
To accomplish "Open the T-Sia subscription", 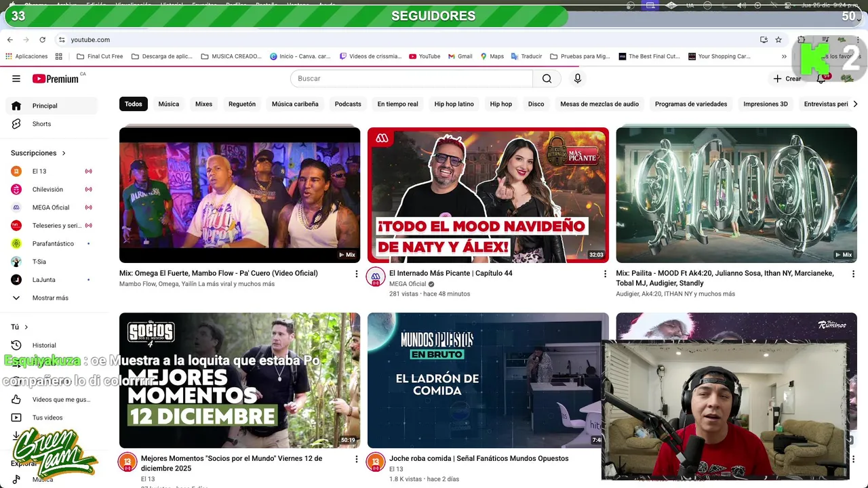I will [52, 262].
